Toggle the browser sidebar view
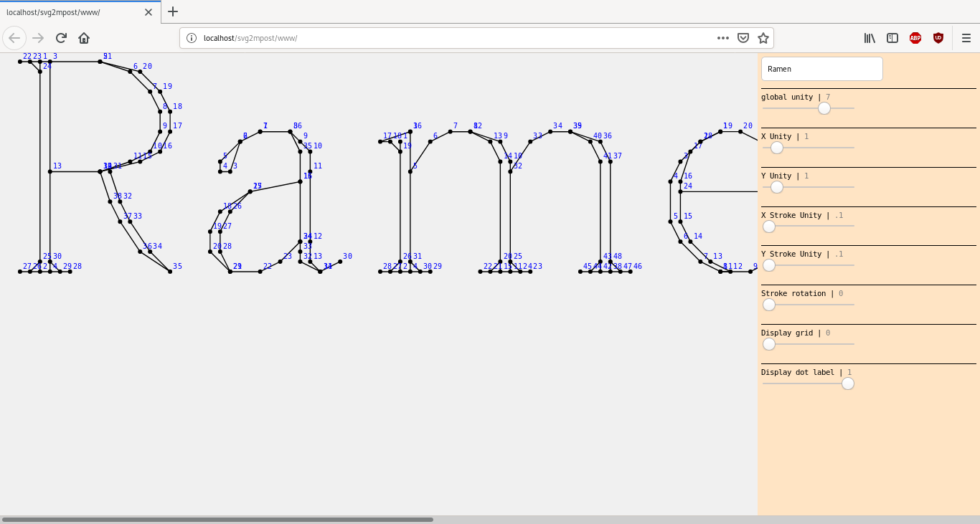Image resolution: width=980 pixels, height=524 pixels. coord(892,38)
